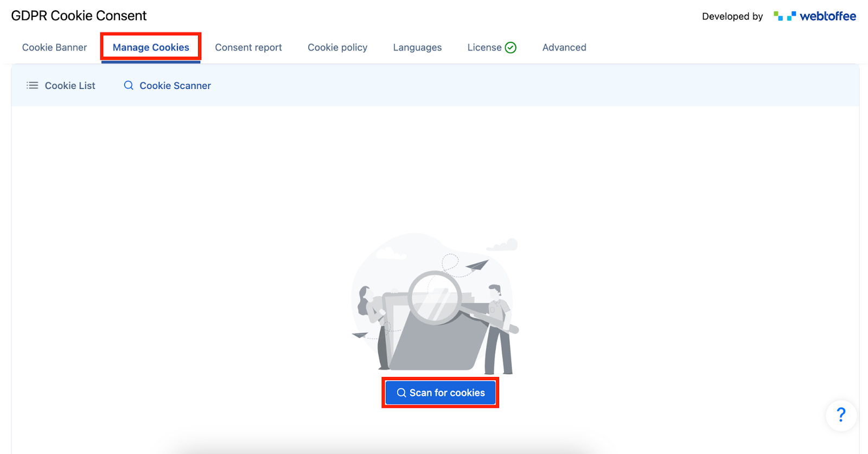
Task: Click the magnifier icon in the Scan for cookies button
Action: pyautogui.click(x=401, y=393)
